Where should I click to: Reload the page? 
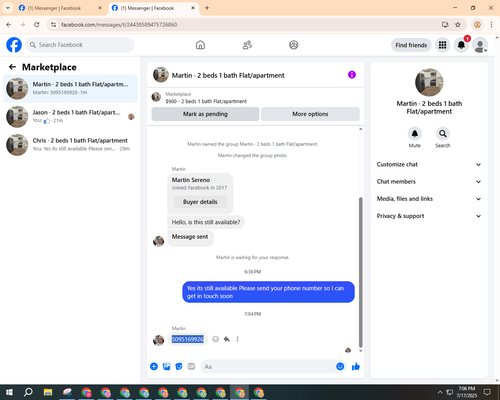[x=37, y=24]
